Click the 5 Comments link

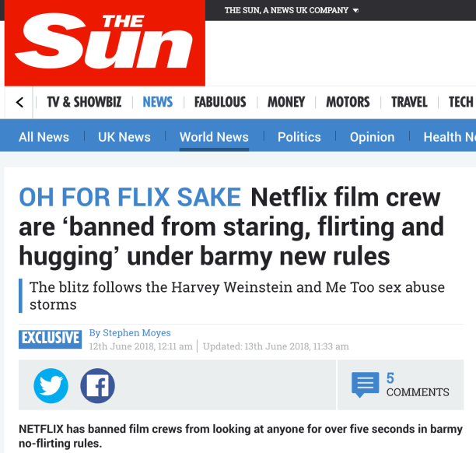pos(418,385)
